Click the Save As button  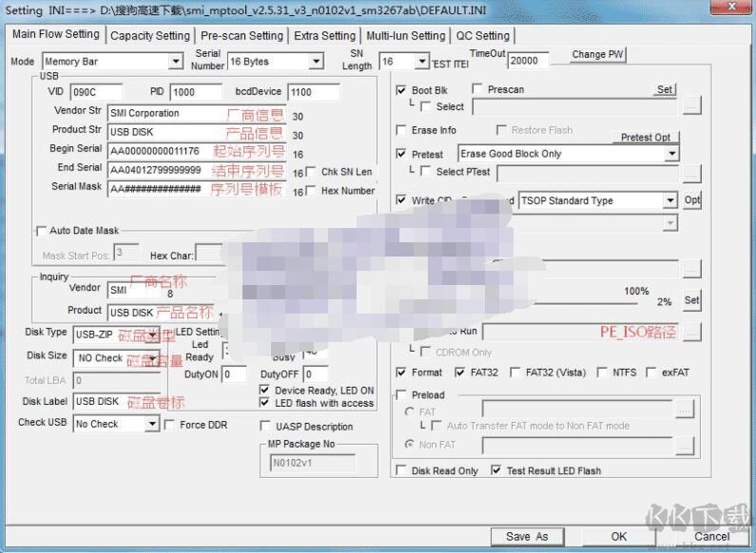pyautogui.click(x=527, y=537)
